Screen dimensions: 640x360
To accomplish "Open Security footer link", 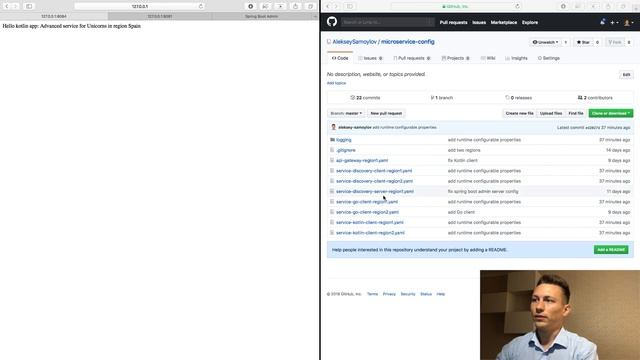I will pyautogui.click(x=408, y=294).
